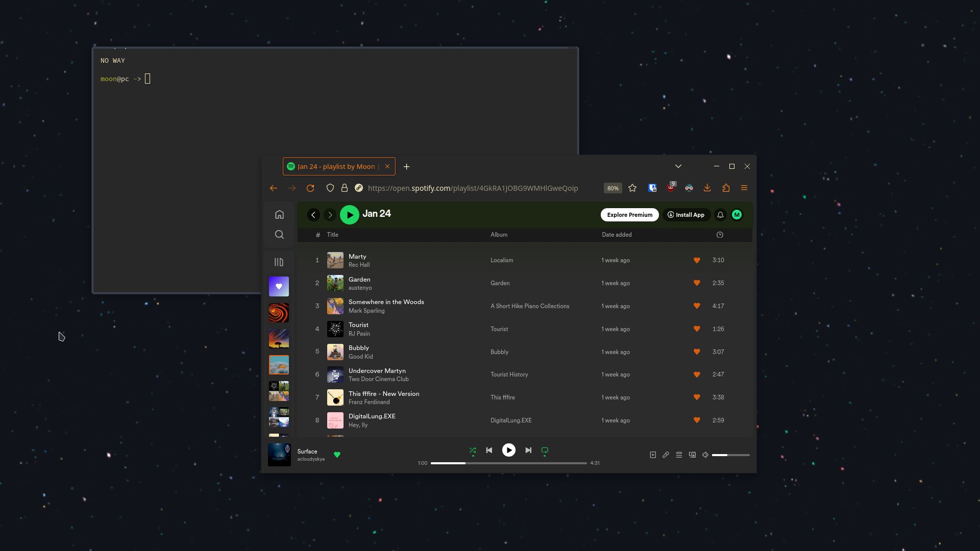The width and height of the screenshot is (980, 551).
Task: Open the Bitwarden shield extension icon
Action: pos(652,188)
